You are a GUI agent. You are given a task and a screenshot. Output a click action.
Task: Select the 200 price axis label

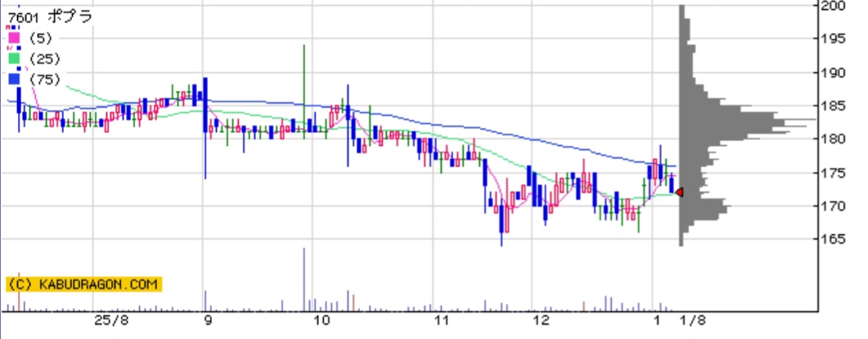834,6
